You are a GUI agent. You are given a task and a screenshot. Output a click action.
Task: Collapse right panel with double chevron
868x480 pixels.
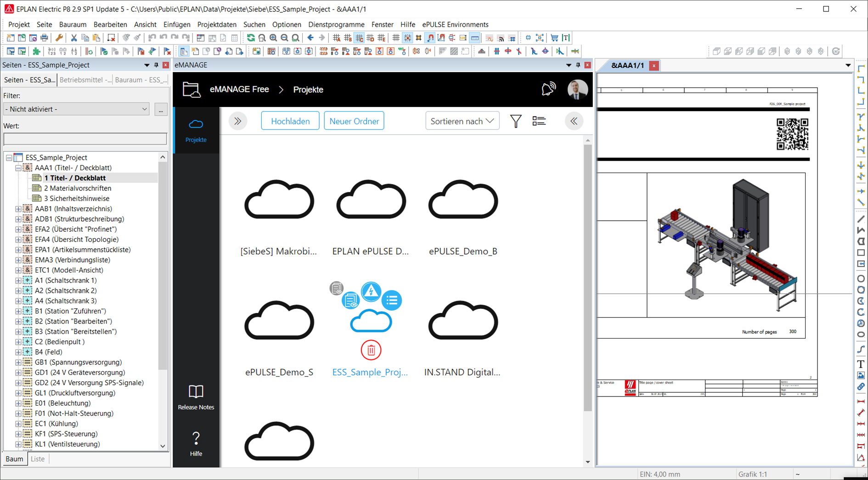(x=574, y=121)
